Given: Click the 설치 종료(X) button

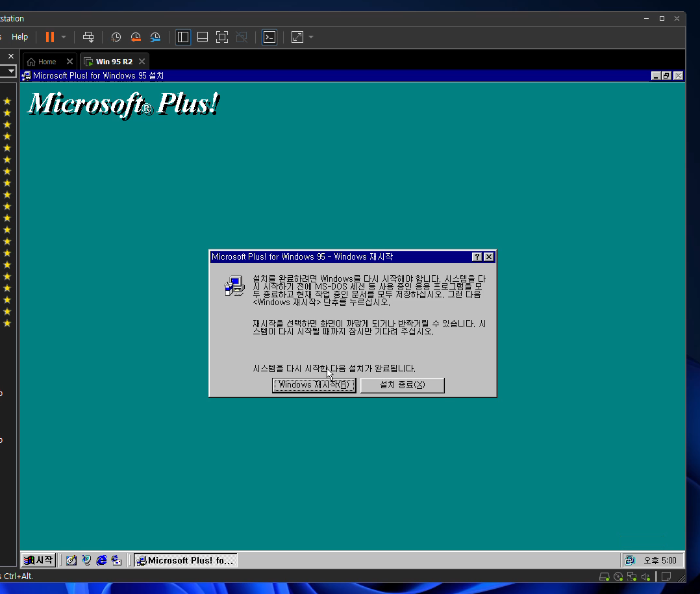Looking at the screenshot, I should [402, 385].
